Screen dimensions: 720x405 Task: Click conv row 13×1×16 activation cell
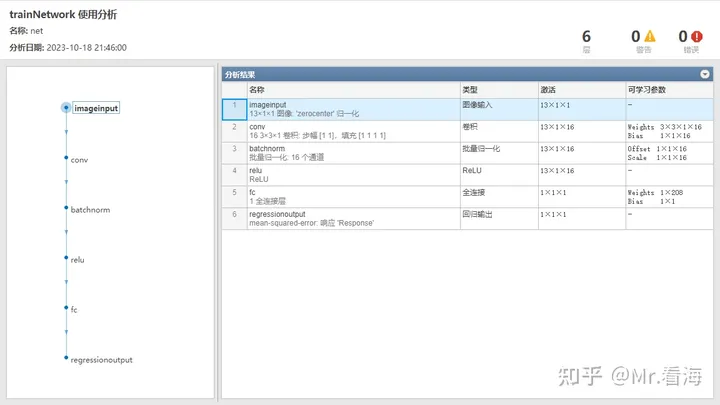(x=582, y=131)
